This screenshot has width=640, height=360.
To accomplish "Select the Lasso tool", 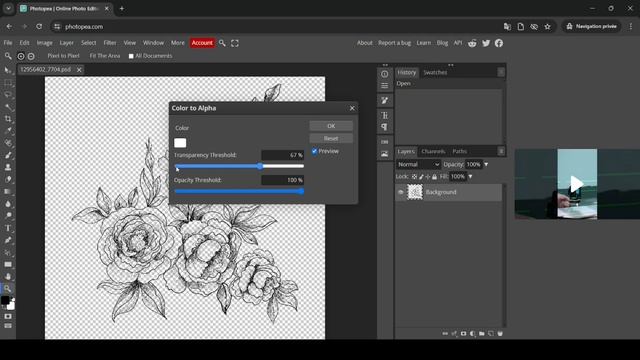I will pyautogui.click(x=8, y=95).
